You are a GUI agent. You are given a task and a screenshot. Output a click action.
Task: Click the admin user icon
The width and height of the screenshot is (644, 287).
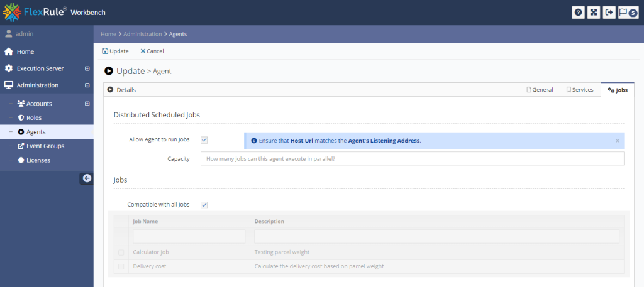[9, 34]
